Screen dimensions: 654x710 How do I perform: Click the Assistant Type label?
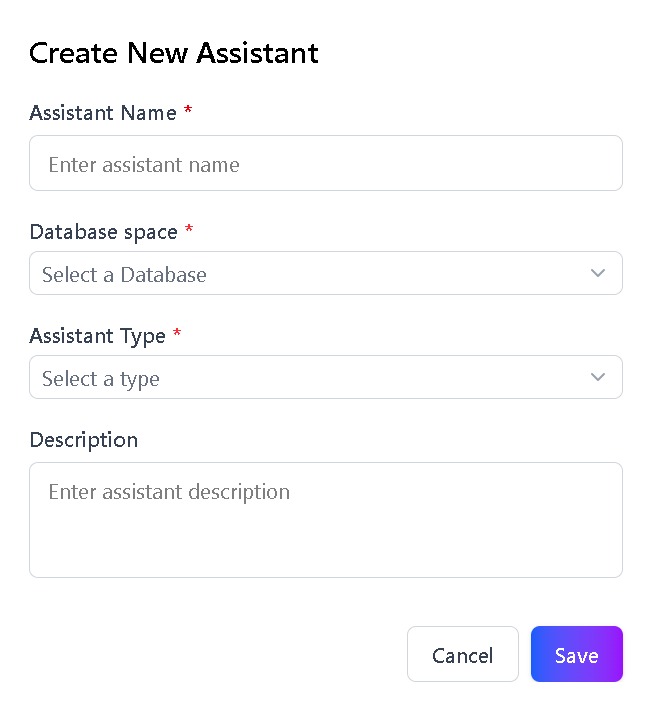coord(97,336)
